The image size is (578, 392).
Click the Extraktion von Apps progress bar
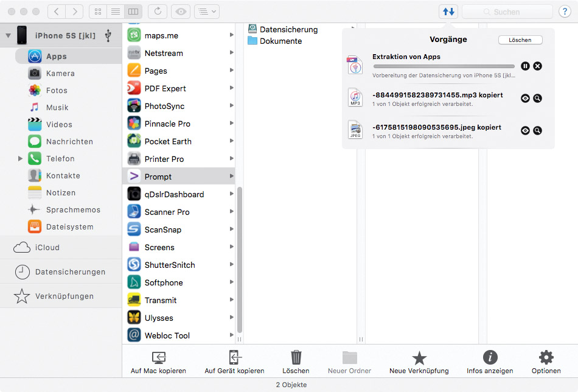click(x=444, y=66)
